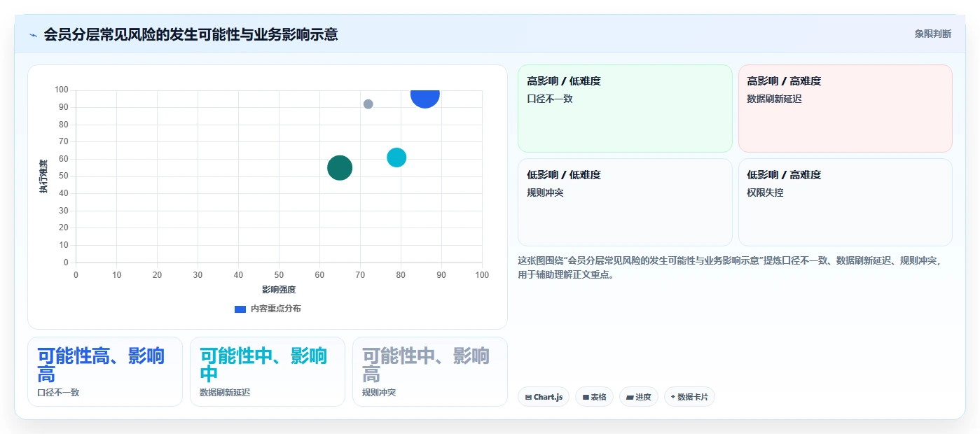
Task: Toggle the 内容重点分布 legend color box
Action: click(240, 309)
